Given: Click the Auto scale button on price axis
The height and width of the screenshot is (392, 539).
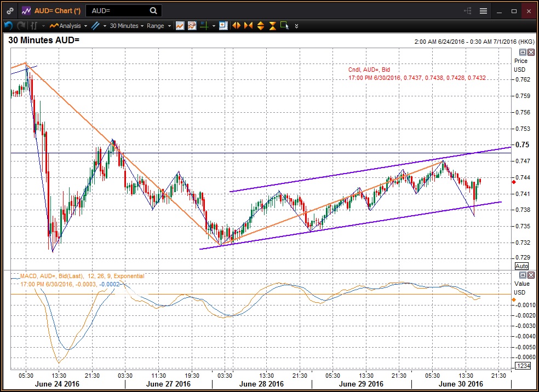Looking at the screenshot, I should point(521,266).
